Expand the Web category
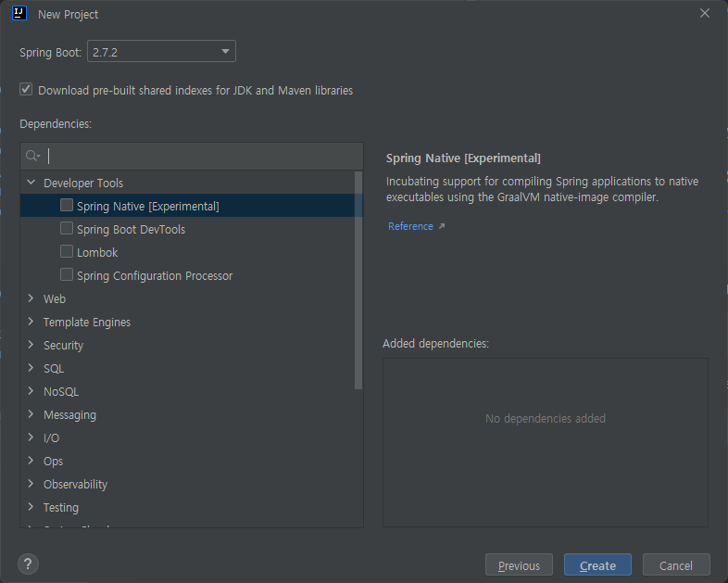The image size is (728, 583). pos(31,298)
